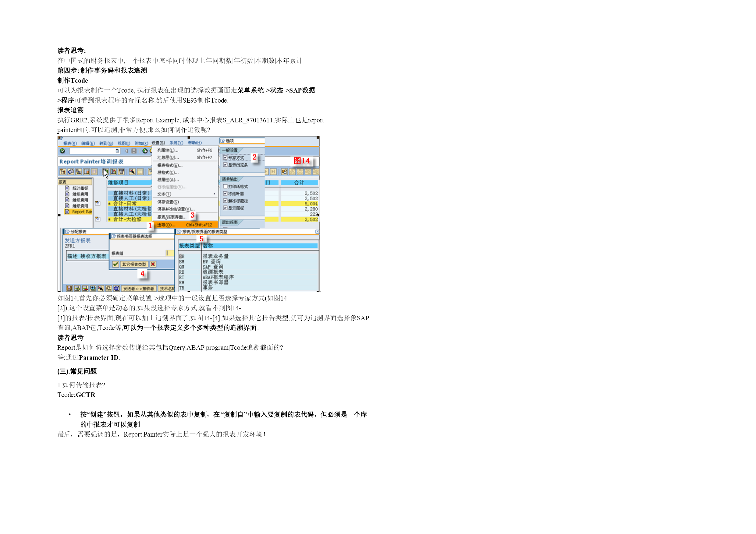Screen dimensions: 756x534
Task: Open the 视图(I) menu
Action: pyautogui.click(x=124, y=143)
